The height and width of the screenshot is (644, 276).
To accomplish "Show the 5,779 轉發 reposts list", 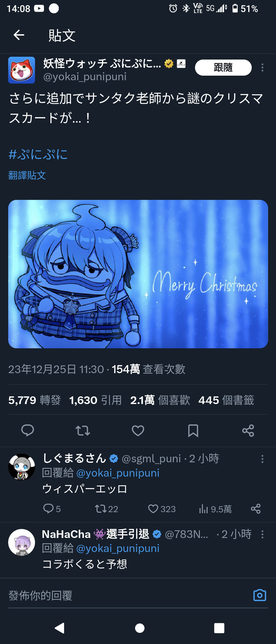I will (34, 400).
